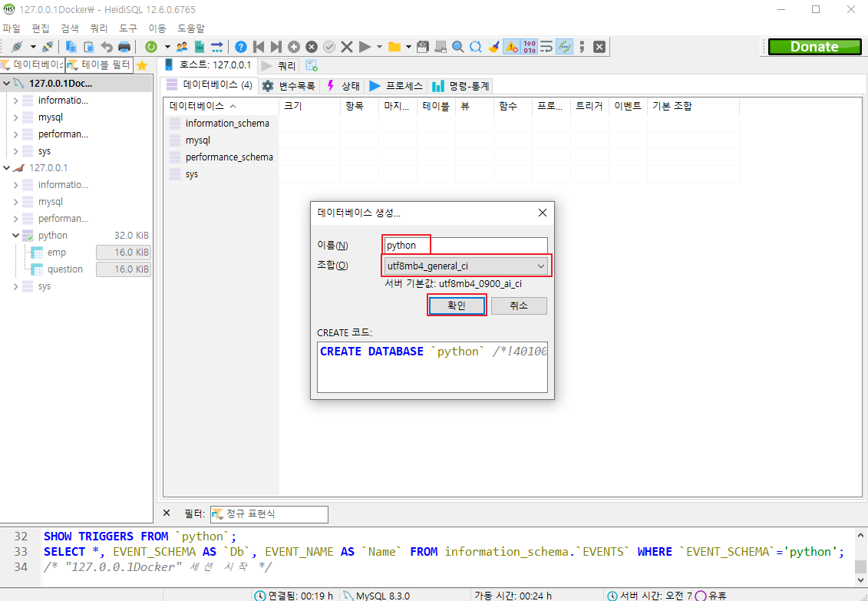Open the 조합 collation combo box
This screenshot has height=601, width=868.
tap(465, 266)
